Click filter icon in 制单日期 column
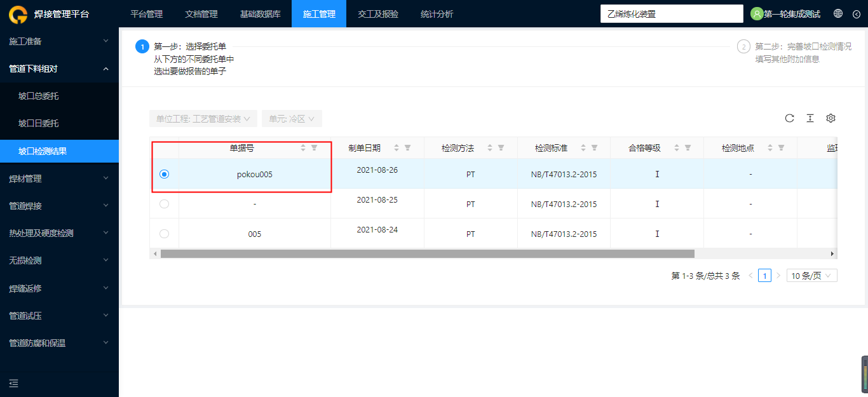 click(407, 148)
